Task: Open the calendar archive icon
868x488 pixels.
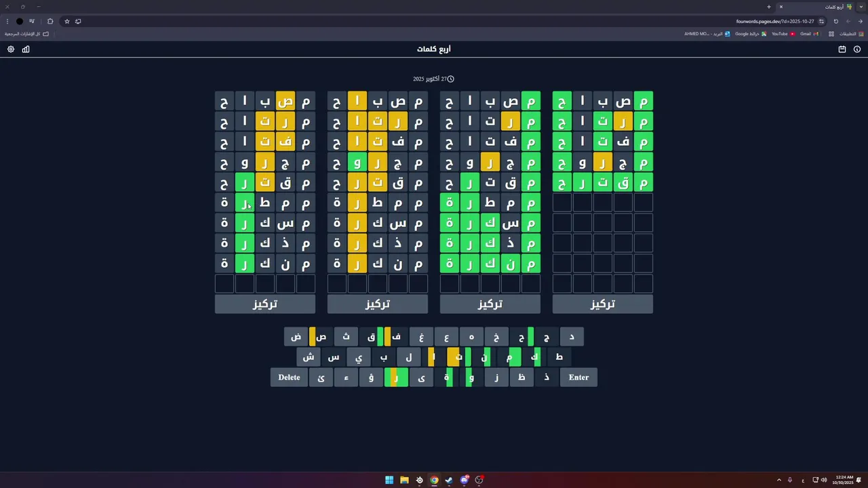Action: (x=842, y=49)
